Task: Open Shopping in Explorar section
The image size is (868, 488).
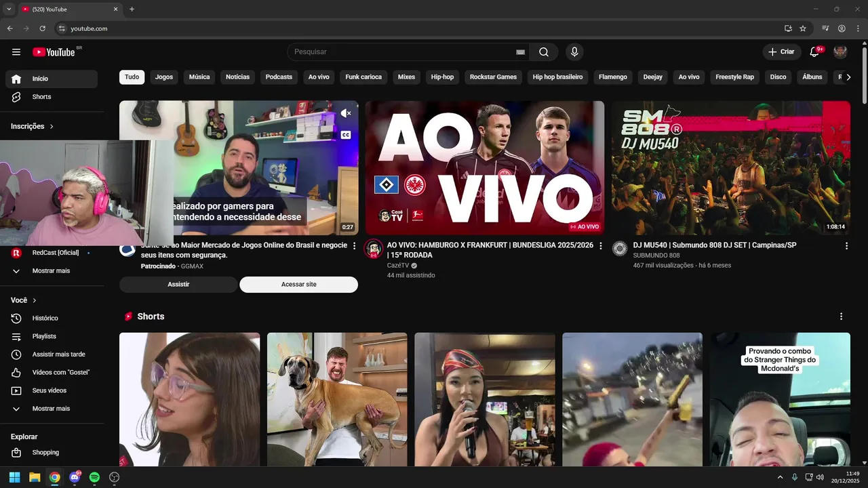Action: pos(52,452)
